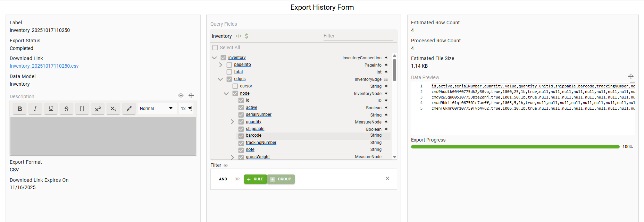This screenshot has width=644, height=222.
Task: Select the AND filter condition
Action: [x=223, y=179]
